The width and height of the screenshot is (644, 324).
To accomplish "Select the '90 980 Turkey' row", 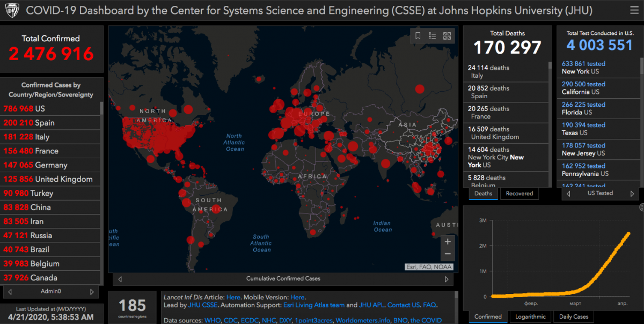I will click(51, 193).
